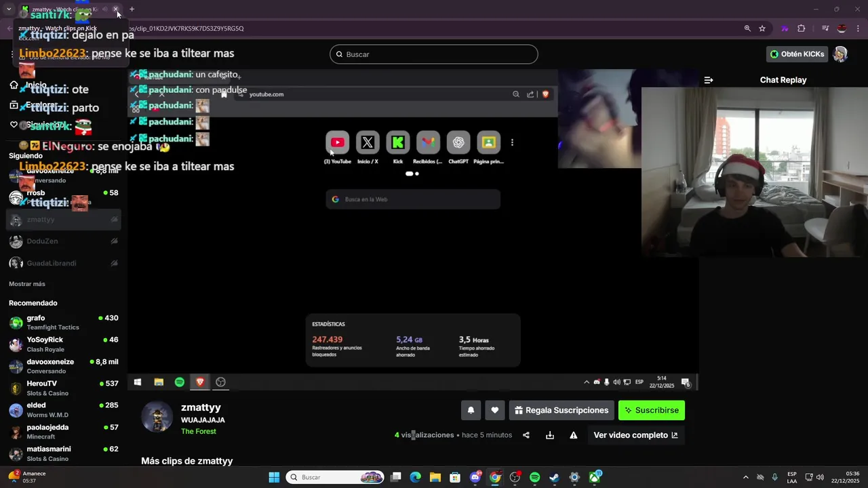This screenshot has width=868, height=488.
Task: Open the Windows Start menu
Action: 274,477
